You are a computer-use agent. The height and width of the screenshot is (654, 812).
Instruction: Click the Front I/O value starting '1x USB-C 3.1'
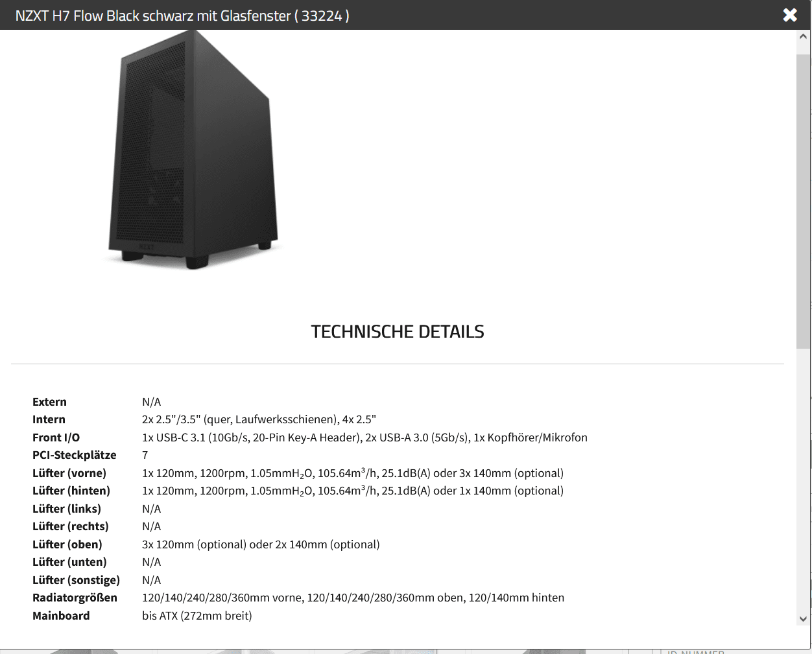point(364,438)
